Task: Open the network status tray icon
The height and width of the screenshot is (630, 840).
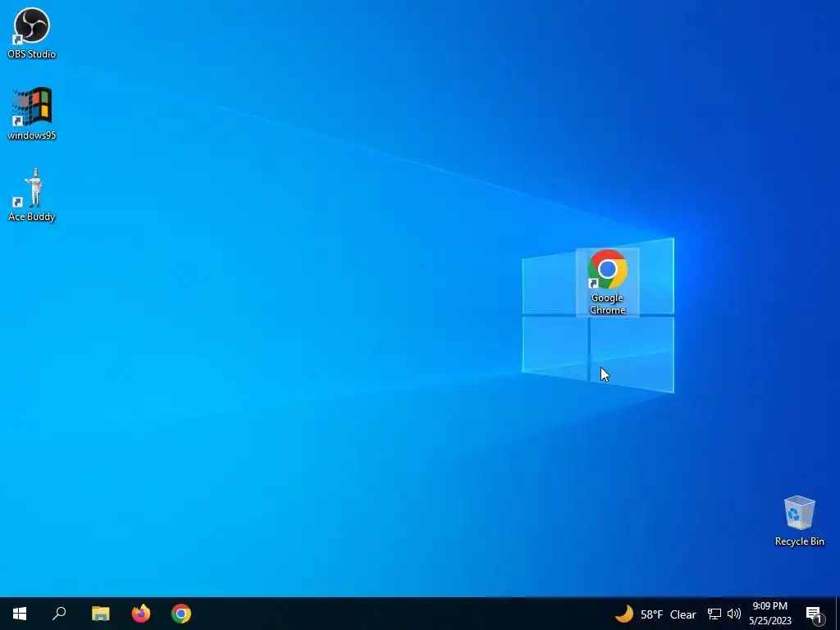Action: pos(714,614)
